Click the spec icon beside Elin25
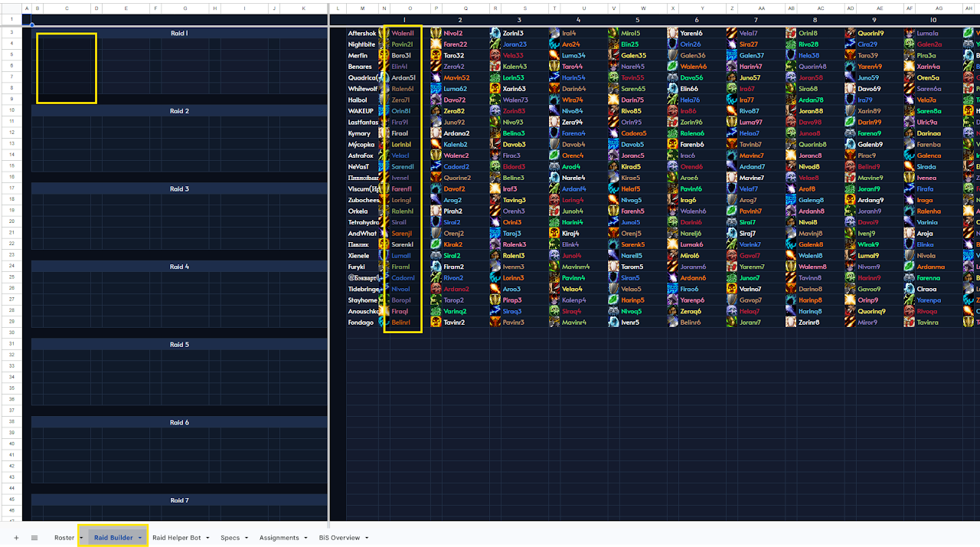The image size is (980, 547). 613,44
